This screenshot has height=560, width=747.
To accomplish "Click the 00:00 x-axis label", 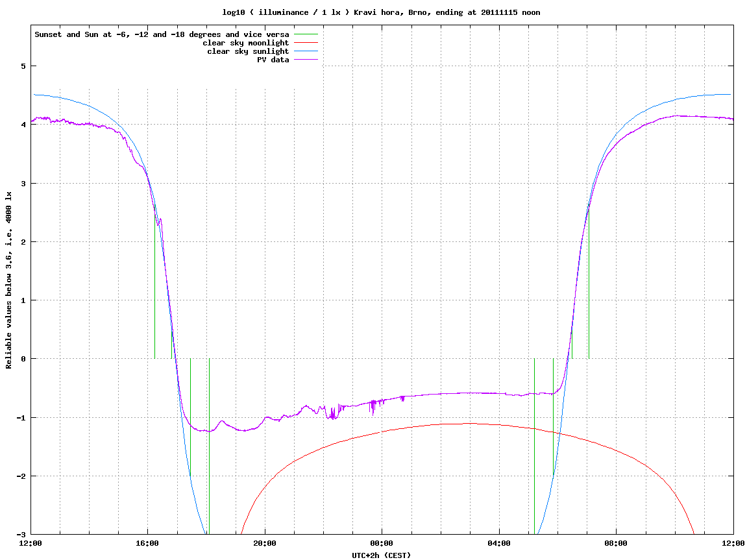I will pos(382,543).
